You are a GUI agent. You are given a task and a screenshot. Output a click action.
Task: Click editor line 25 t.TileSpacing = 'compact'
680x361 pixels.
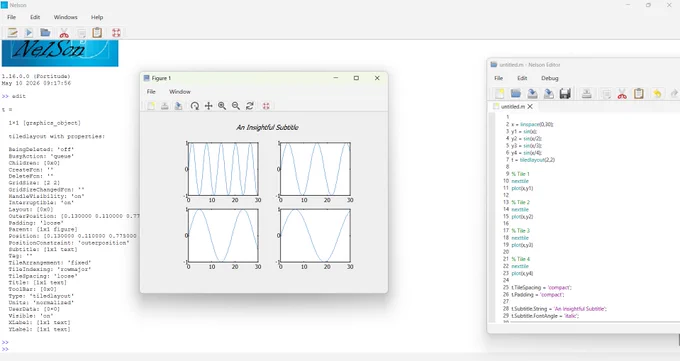pyautogui.click(x=541, y=288)
